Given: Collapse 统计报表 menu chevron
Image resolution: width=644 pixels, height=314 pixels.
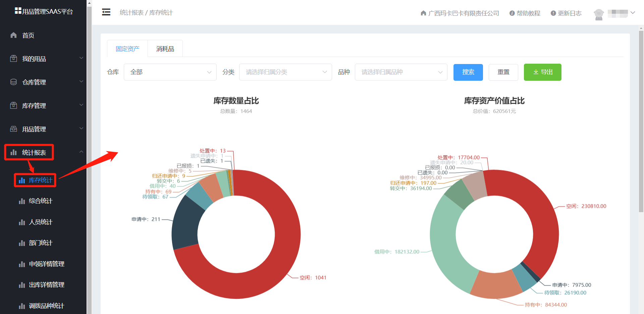Looking at the screenshot, I should point(81,152).
